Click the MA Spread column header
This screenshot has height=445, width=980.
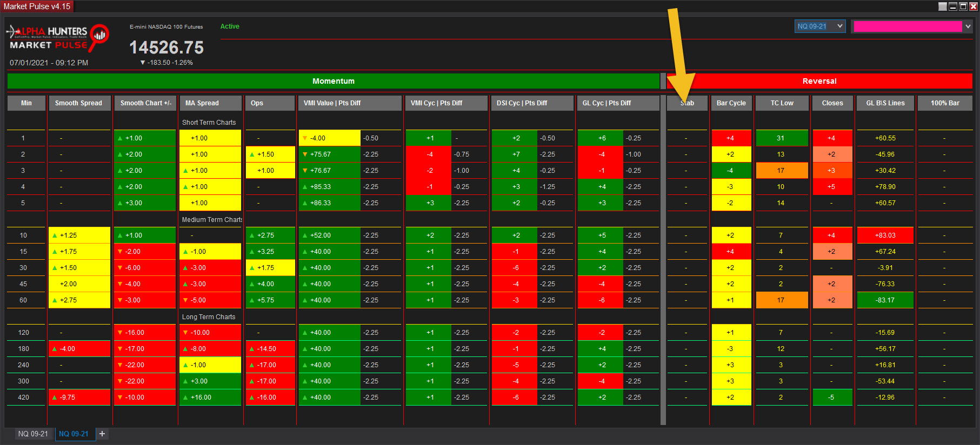(210, 103)
